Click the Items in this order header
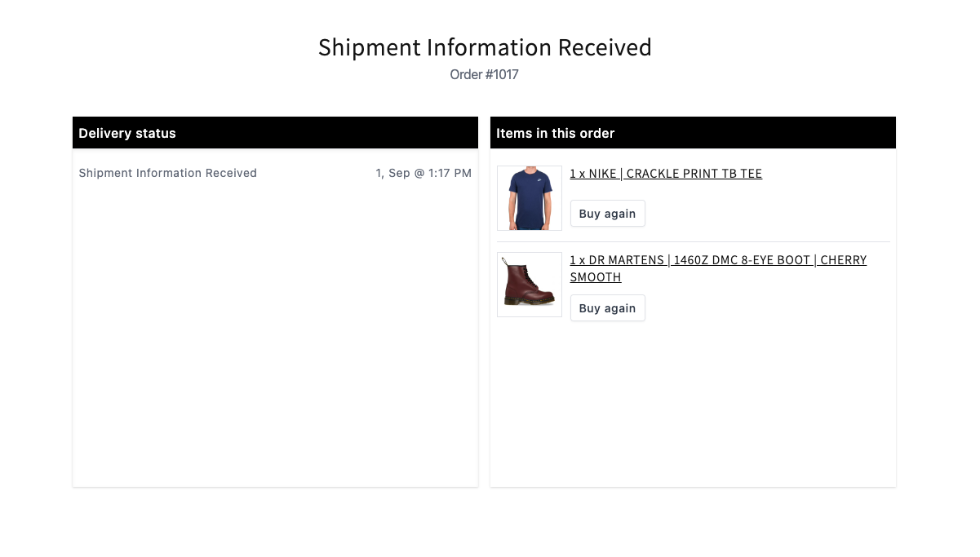 556,133
